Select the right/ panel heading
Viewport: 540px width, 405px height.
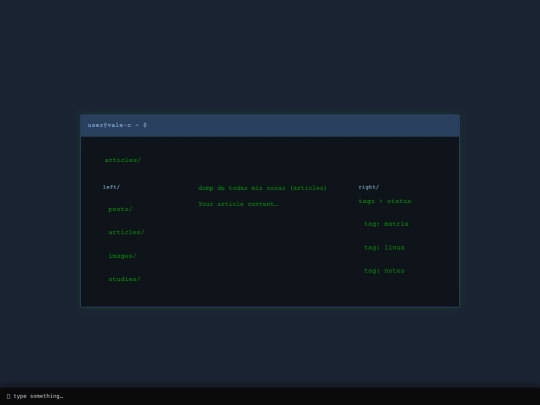368,187
